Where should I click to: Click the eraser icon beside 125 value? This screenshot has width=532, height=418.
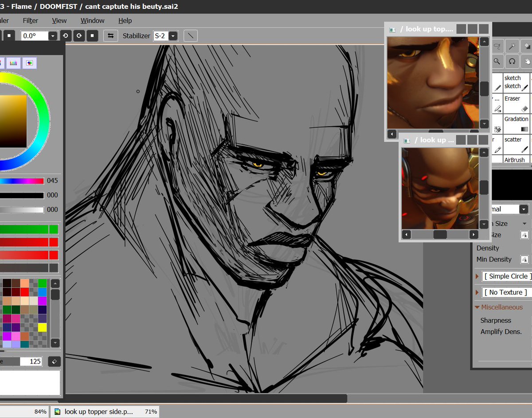click(x=54, y=361)
